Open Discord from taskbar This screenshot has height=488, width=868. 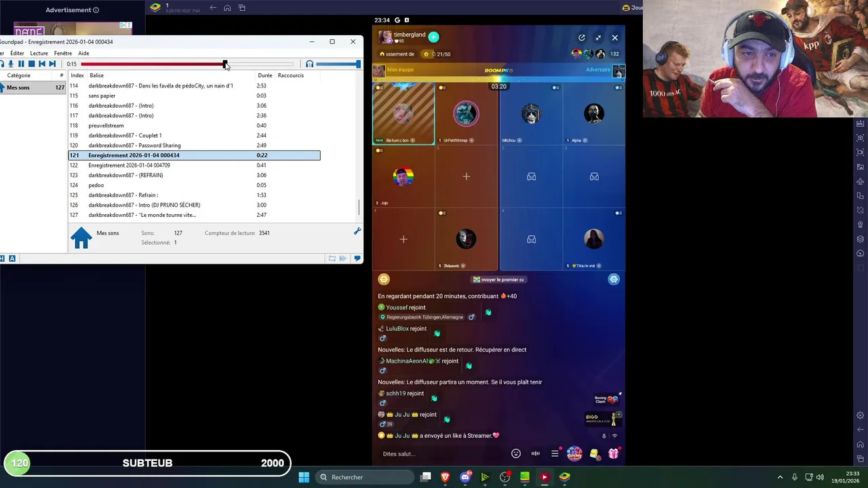pyautogui.click(x=465, y=477)
